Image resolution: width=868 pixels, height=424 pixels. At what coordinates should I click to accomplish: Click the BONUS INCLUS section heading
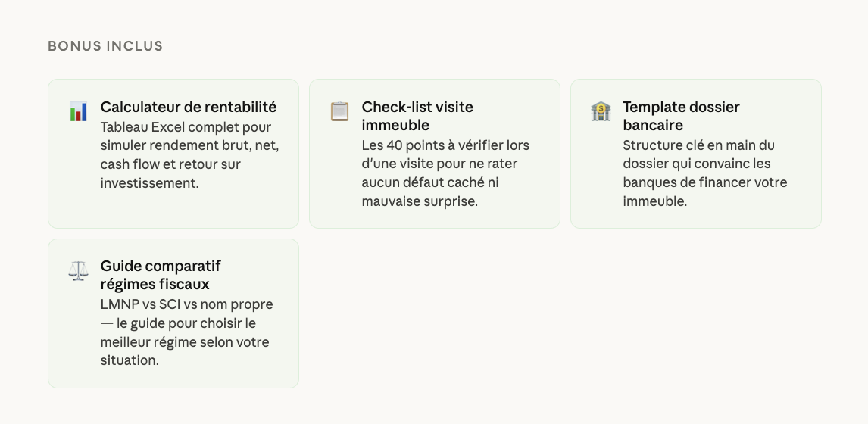(x=105, y=46)
